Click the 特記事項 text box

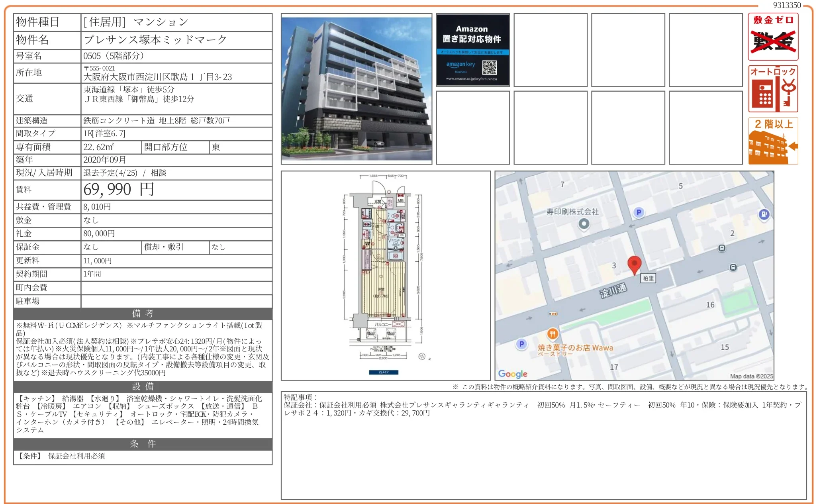(543, 445)
